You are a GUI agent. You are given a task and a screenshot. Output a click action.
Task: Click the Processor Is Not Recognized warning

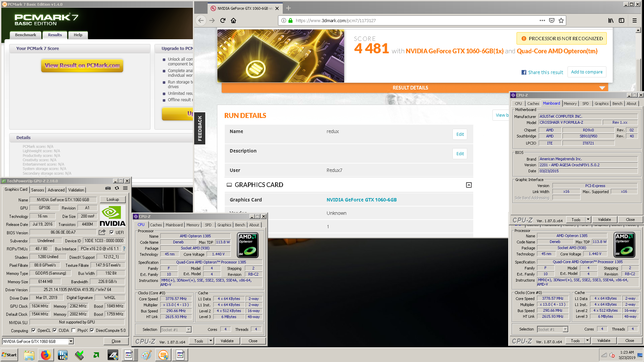point(561,39)
